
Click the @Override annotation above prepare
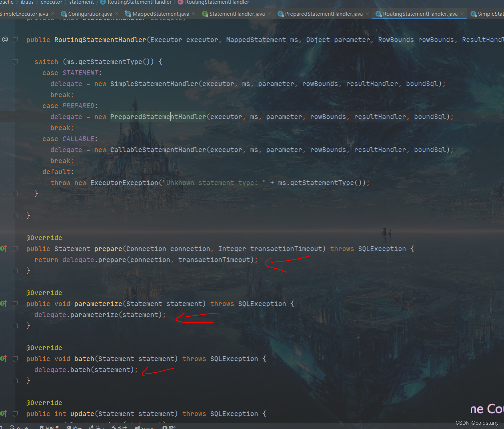point(44,238)
